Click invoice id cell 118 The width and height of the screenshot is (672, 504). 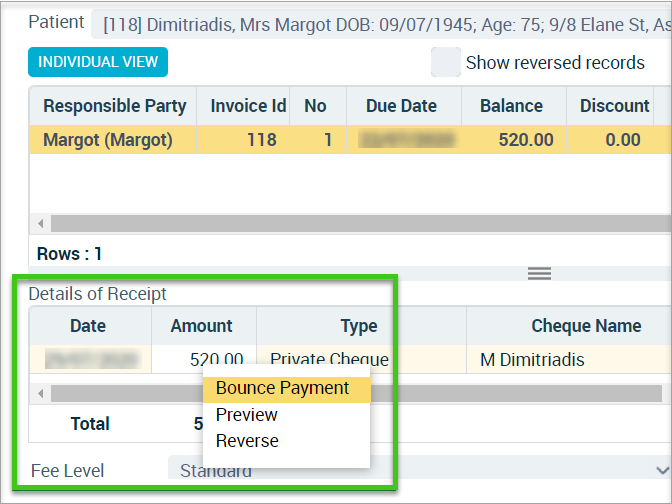(243, 139)
